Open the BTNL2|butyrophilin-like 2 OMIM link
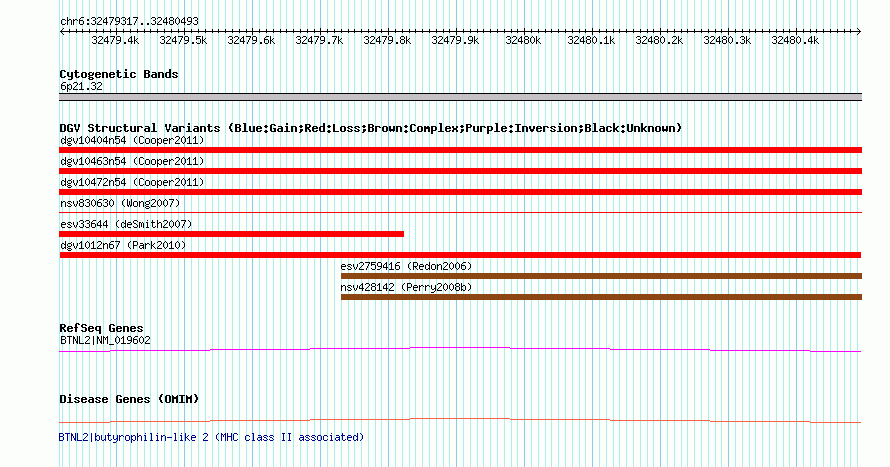This screenshot has width=890, height=467. point(211,437)
